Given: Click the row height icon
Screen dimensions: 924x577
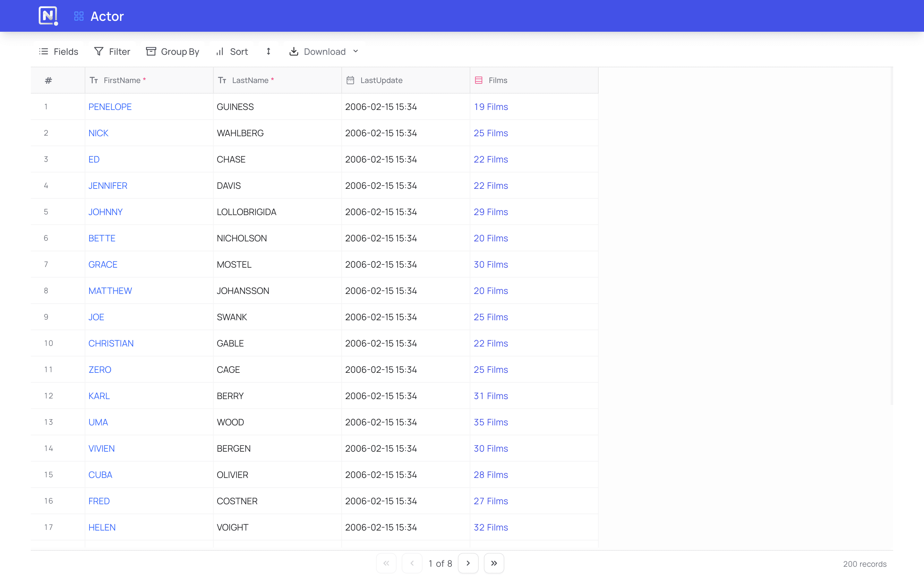Looking at the screenshot, I should pos(269,52).
